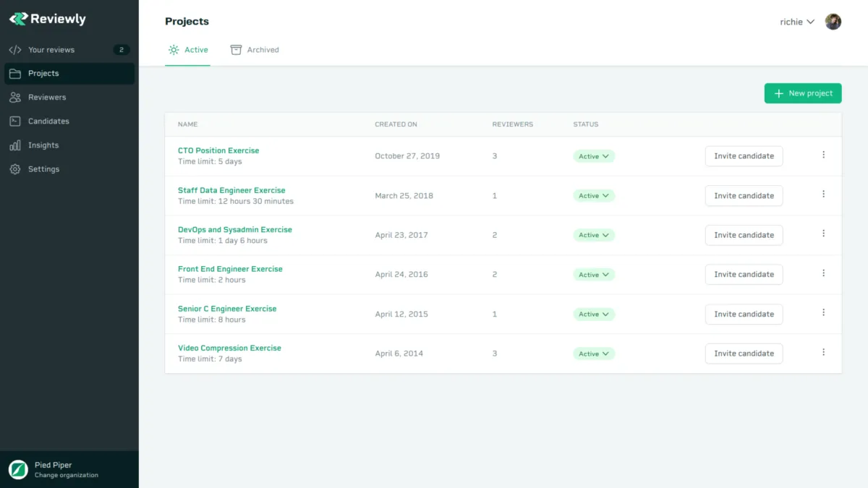Open kebab menu for CTO Position Exercise
This screenshot has height=488, width=868.
tap(823, 155)
